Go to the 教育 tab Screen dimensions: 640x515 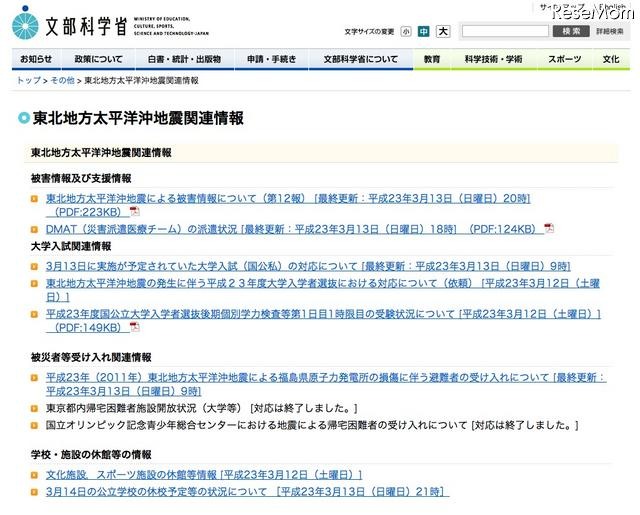point(431,59)
